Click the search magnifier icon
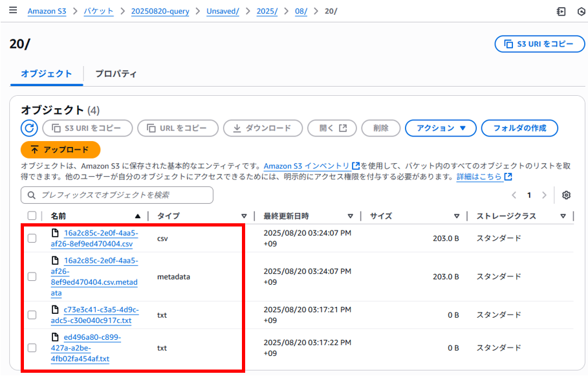The height and width of the screenshot is (376, 588). point(32,195)
